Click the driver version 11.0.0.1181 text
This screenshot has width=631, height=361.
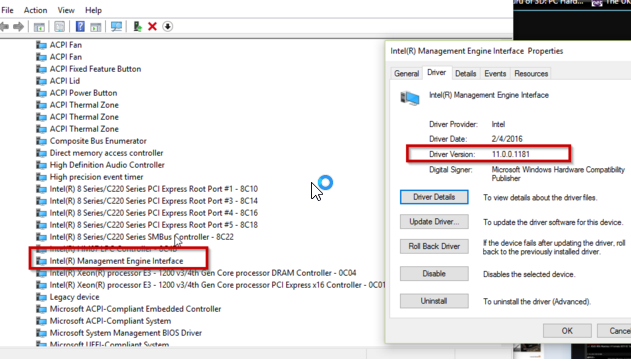click(x=511, y=154)
